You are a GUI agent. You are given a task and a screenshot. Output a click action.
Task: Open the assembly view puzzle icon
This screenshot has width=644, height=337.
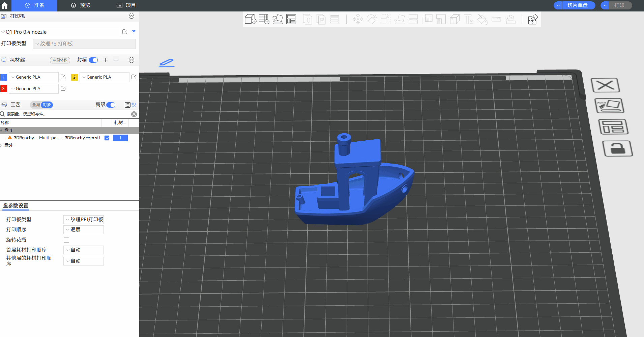(533, 19)
